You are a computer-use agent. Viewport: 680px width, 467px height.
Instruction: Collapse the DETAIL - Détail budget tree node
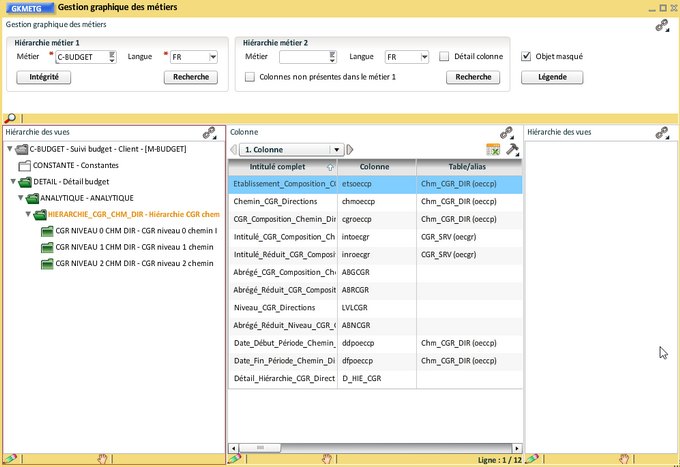click(x=13, y=182)
